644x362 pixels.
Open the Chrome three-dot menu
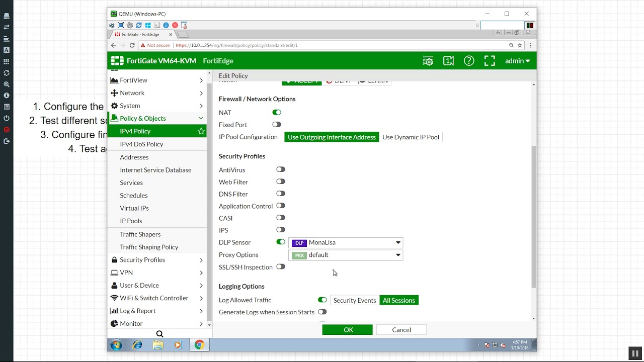[x=530, y=45]
